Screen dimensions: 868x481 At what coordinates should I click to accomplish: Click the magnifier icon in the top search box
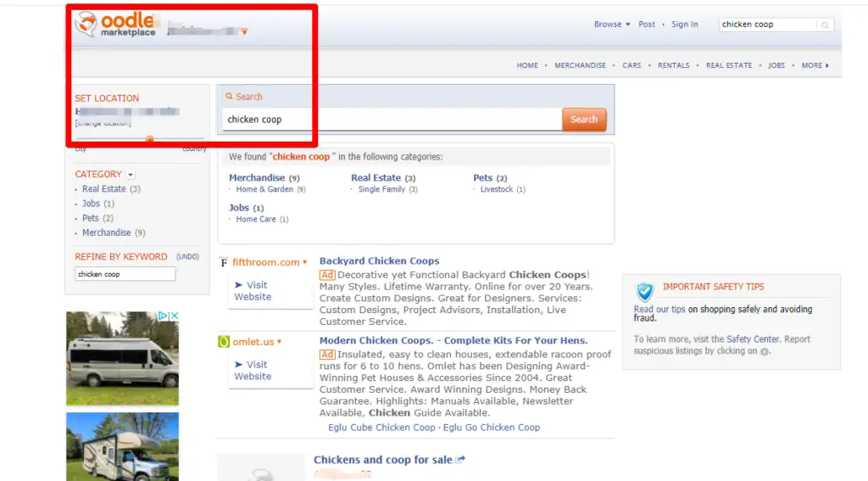point(825,25)
